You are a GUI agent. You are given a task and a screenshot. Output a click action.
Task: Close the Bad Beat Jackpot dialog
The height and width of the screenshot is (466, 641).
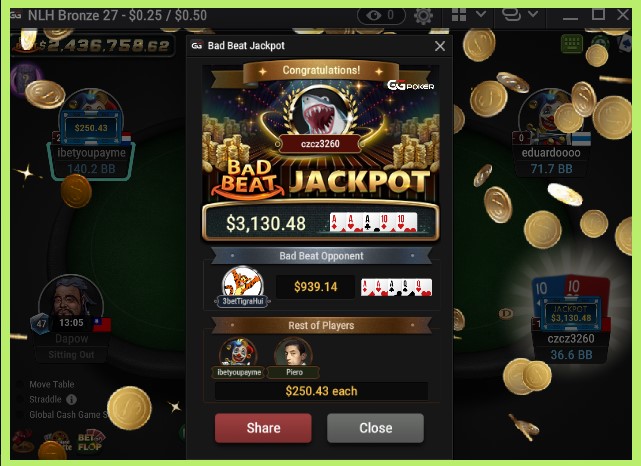(440, 46)
